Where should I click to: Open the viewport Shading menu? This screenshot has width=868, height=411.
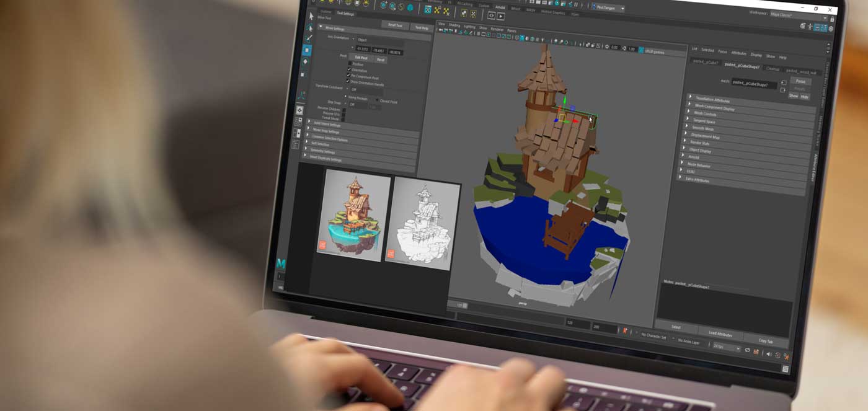454,25
